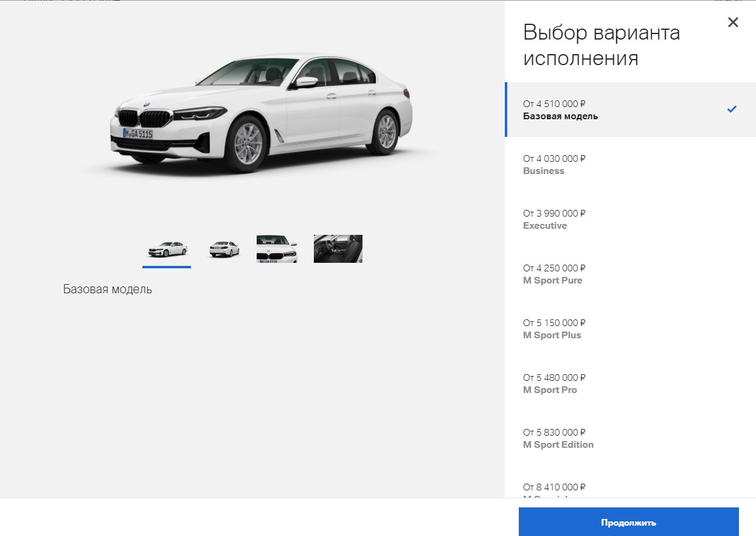This screenshot has width=756, height=536.
Task: Click the price От 5 150 000 ₽
Action: [554, 323]
